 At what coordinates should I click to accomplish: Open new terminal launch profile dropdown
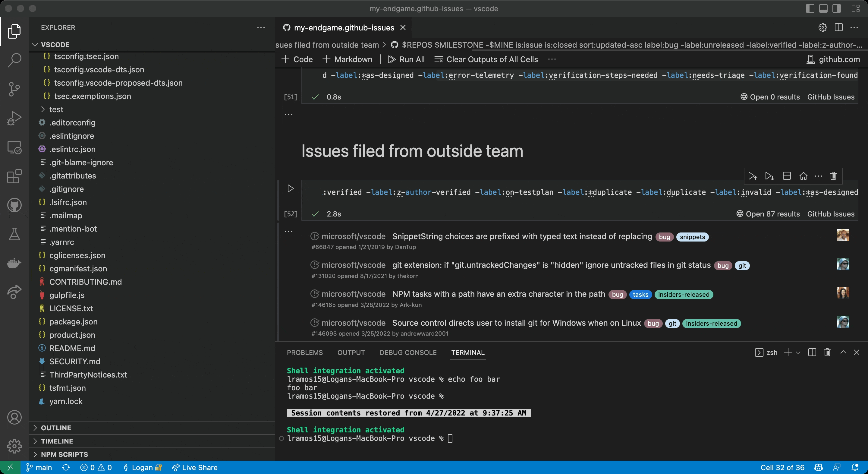798,352
